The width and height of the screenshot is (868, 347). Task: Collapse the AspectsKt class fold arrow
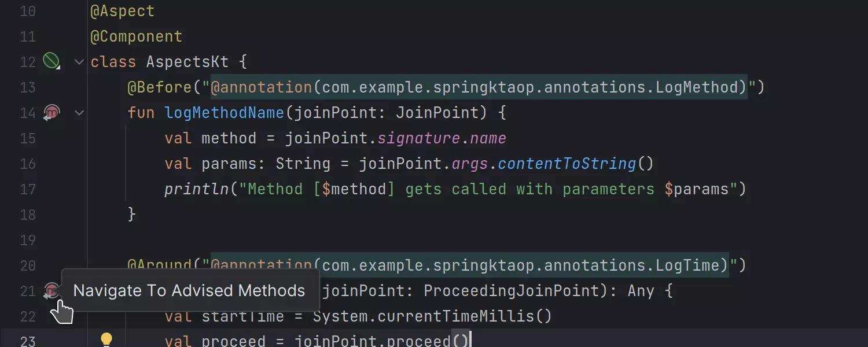(x=79, y=61)
